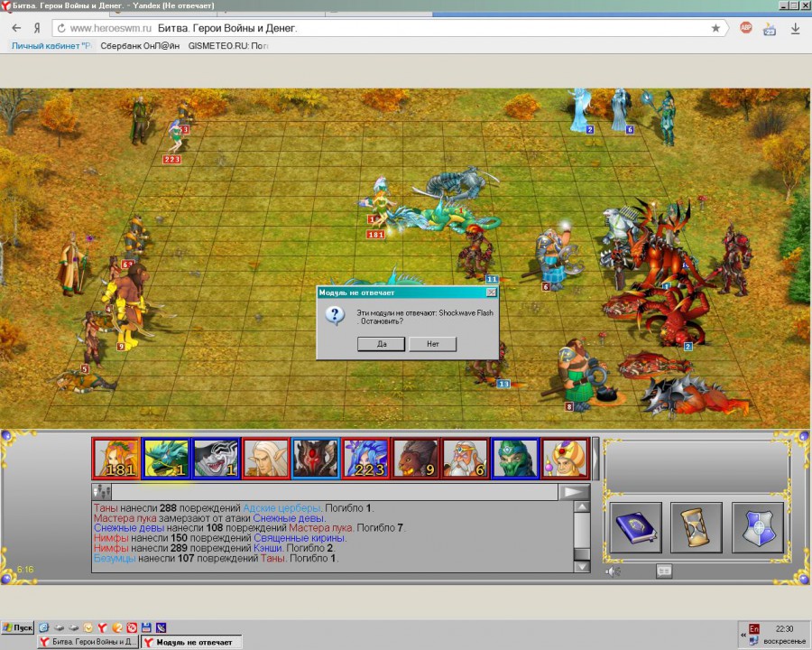Select the highlighted green dragon portrait

(166, 459)
